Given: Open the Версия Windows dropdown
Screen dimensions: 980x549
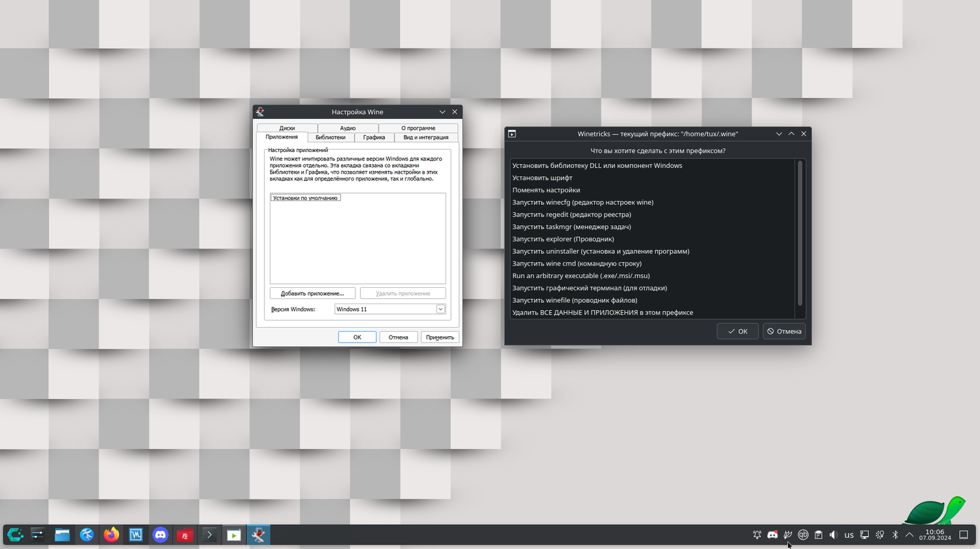Looking at the screenshot, I should [x=390, y=309].
